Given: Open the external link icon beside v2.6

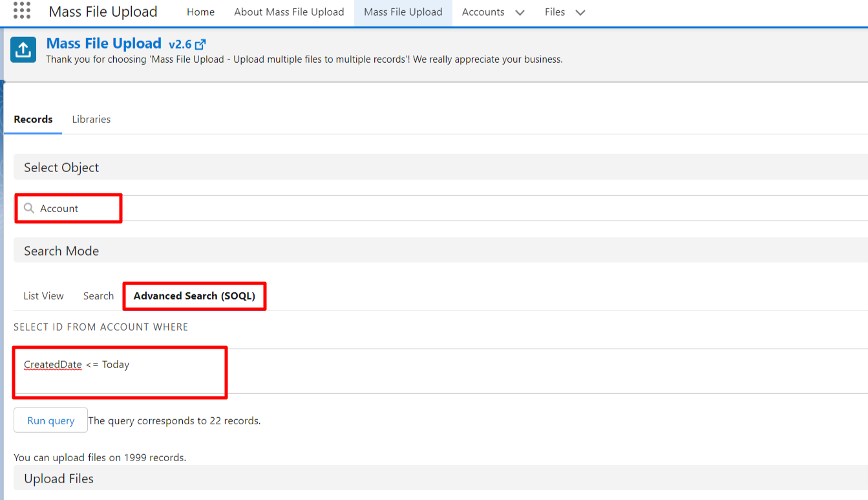Looking at the screenshot, I should coord(200,45).
